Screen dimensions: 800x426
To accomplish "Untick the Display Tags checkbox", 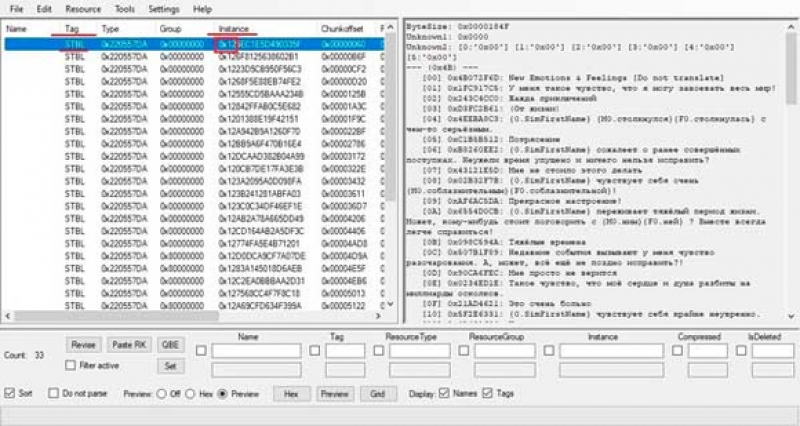I will [x=488, y=394].
